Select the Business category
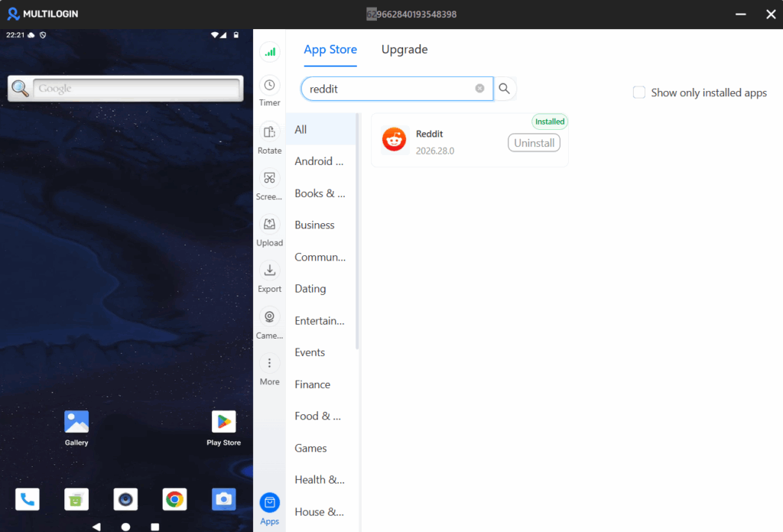Screen dimensions: 783x532 (x=320, y=225)
